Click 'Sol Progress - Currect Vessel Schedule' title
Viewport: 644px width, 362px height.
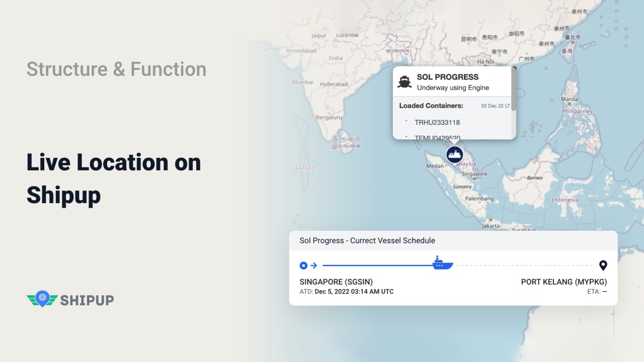click(x=367, y=240)
